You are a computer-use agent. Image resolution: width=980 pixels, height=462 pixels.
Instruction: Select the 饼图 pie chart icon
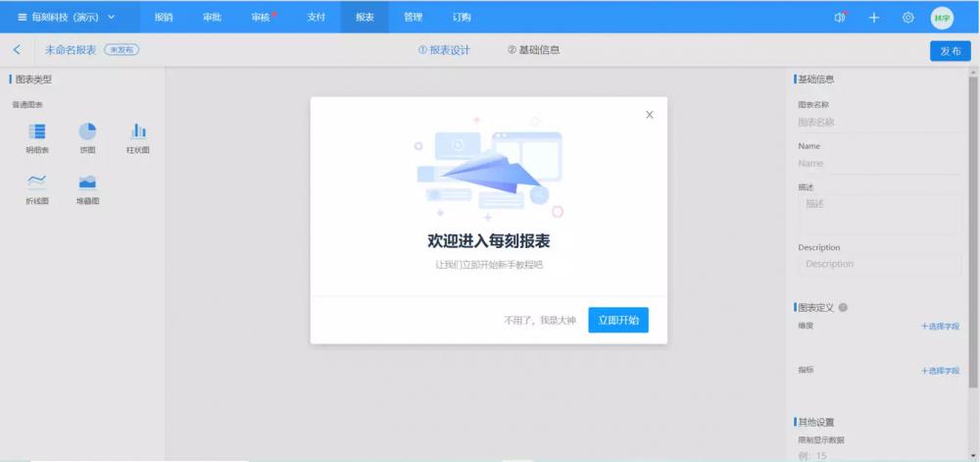pyautogui.click(x=87, y=131)
